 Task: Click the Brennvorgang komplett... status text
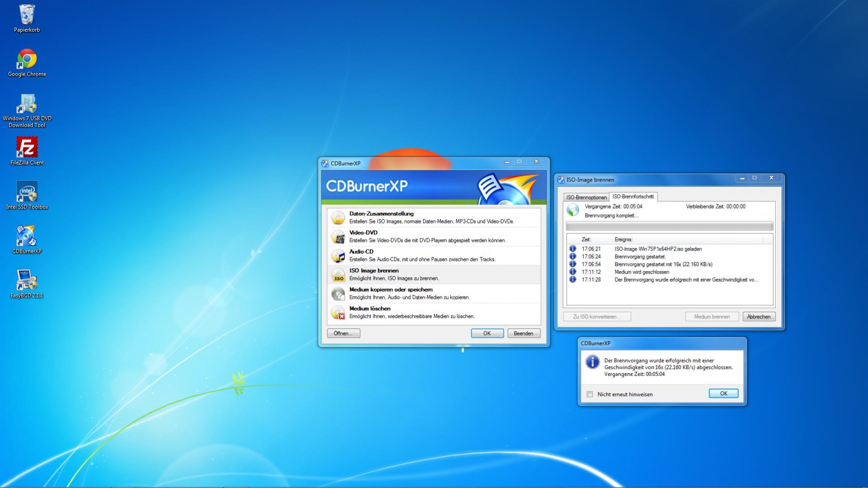tap(611, 215)
